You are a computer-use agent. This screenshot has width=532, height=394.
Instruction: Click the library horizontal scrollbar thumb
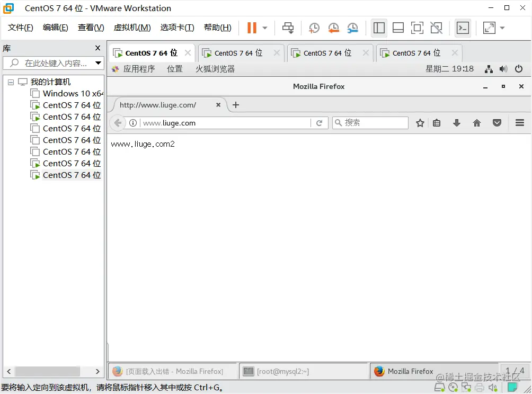click(x=48, y=371)
